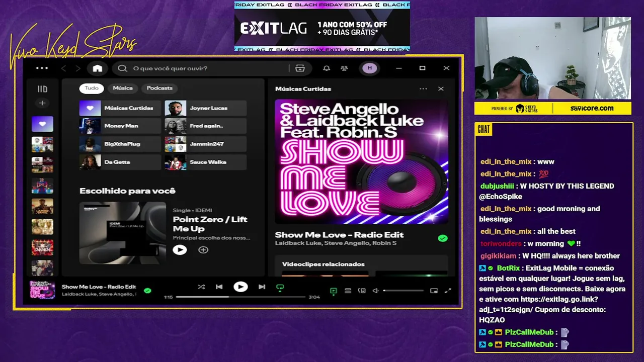
Task: Click the artist names under the panel song title
Action: click(x=336, y=243)
